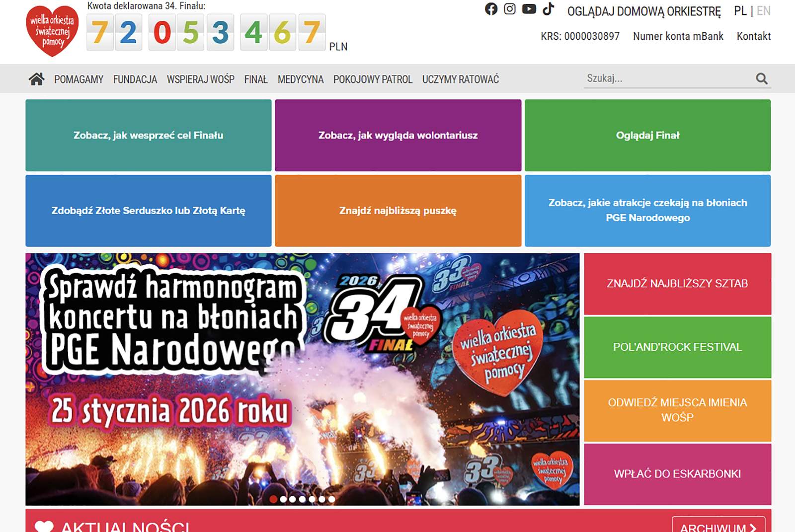Expand the MEDYCYNA menu item
This screenshot has width=795, height=532.
click(300, 79)
